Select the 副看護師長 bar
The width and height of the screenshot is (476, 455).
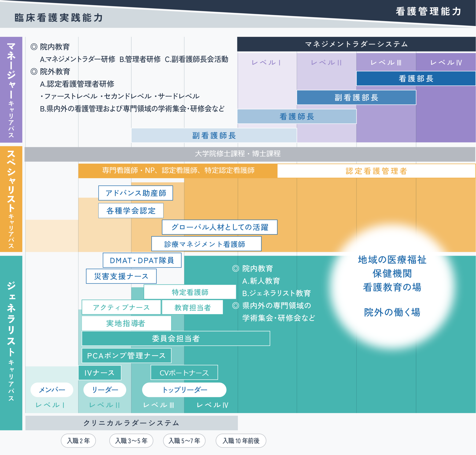coord(214,135)
